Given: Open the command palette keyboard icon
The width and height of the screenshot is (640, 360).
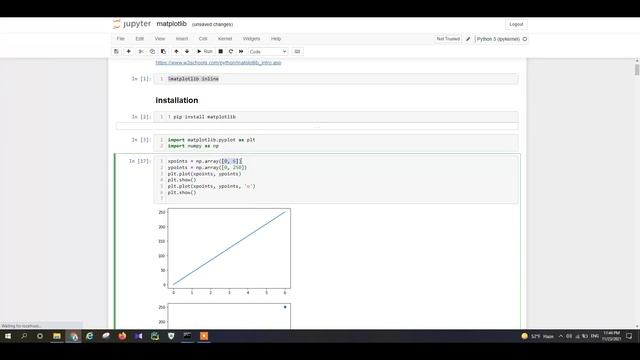Looking at the screenshot, I should coord(297,51).
